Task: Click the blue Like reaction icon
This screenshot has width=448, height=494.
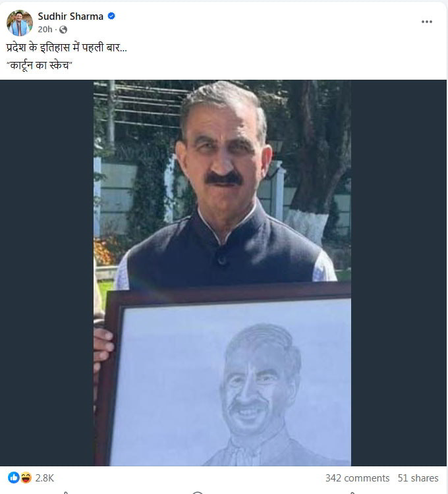Action: [x=14, y=478]
